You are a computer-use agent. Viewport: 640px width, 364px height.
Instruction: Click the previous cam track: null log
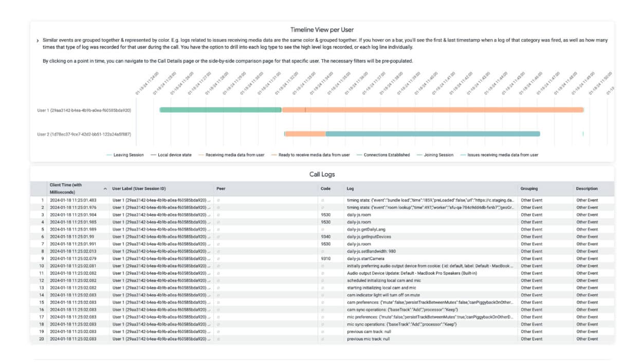[x=369, y=332]
